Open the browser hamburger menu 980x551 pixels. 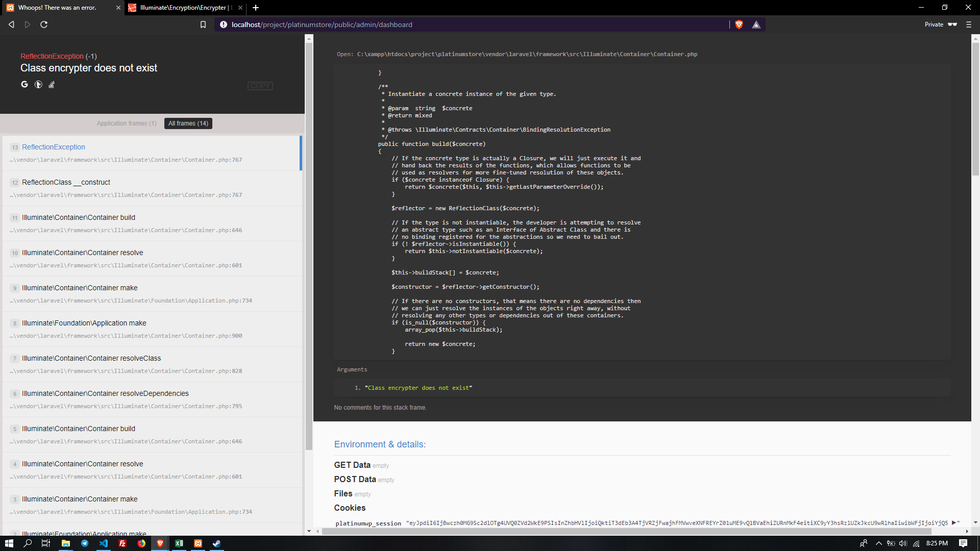[x=969, y=24]
